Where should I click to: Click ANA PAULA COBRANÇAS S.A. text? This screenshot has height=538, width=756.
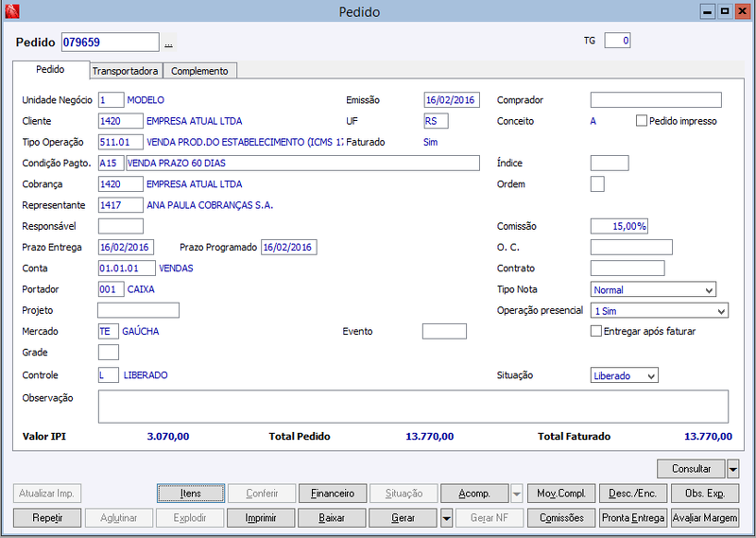210,205
